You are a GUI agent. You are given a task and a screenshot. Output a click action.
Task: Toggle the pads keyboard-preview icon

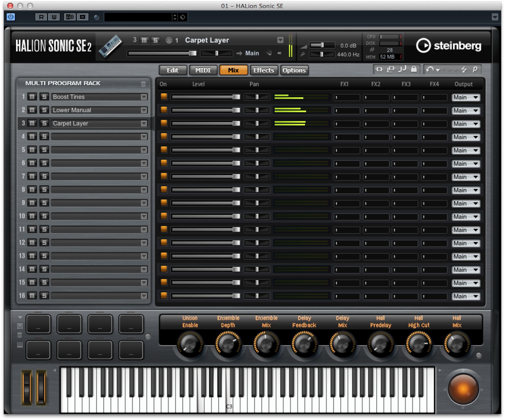point(20,345)
